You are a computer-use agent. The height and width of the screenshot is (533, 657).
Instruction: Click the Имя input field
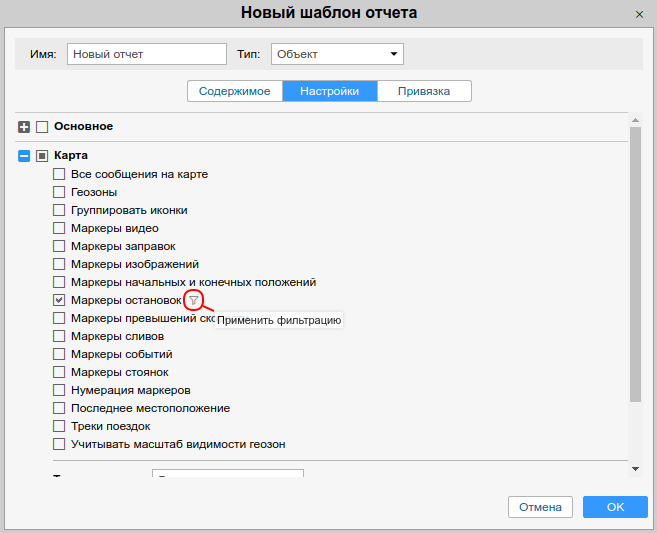tap(147, 54)
